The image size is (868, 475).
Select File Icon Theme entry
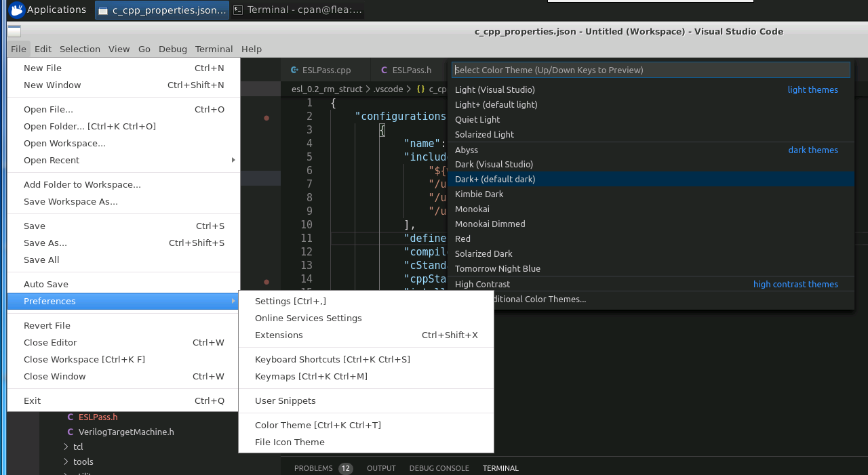[366, 442]
